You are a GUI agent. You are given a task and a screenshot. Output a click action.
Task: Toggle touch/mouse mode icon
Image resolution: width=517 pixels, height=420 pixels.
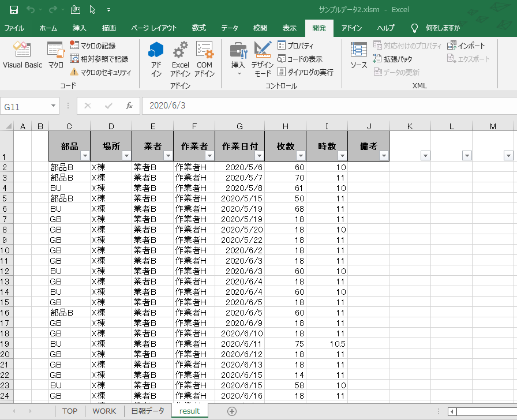76,10
